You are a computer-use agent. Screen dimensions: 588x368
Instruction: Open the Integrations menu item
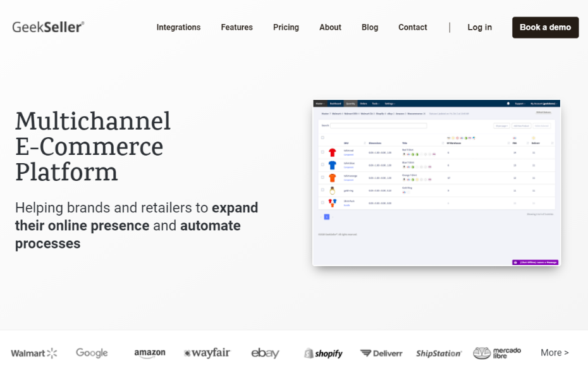(178, 27)
